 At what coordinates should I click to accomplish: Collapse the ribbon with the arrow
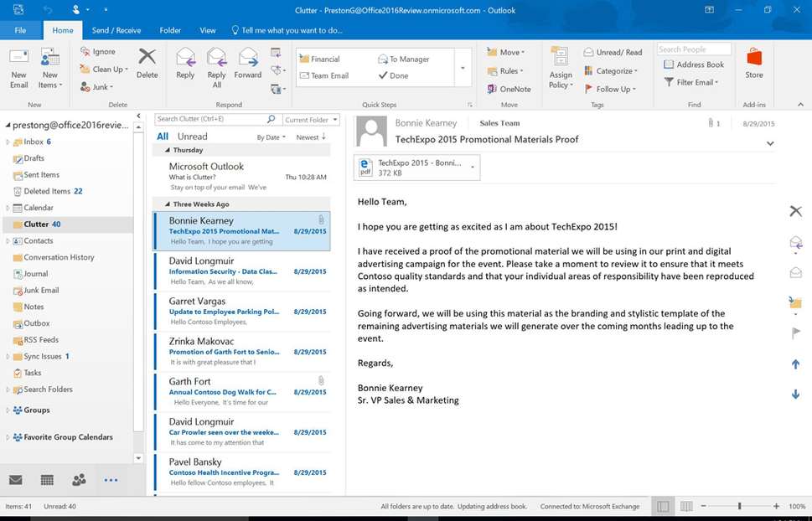point(800,105)
